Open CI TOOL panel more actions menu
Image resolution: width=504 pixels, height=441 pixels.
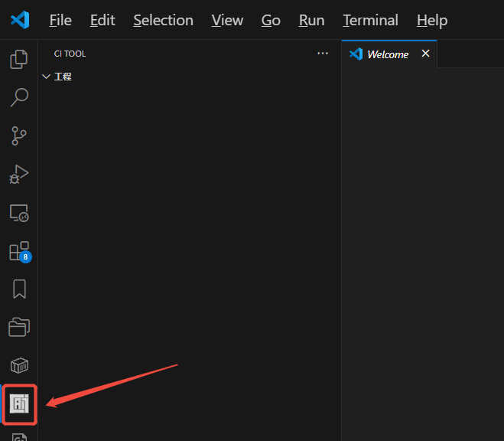coord(322,54)
